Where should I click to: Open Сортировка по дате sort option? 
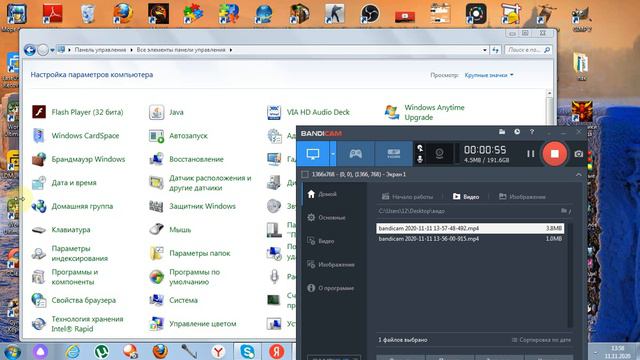click(x=541, y=340)
